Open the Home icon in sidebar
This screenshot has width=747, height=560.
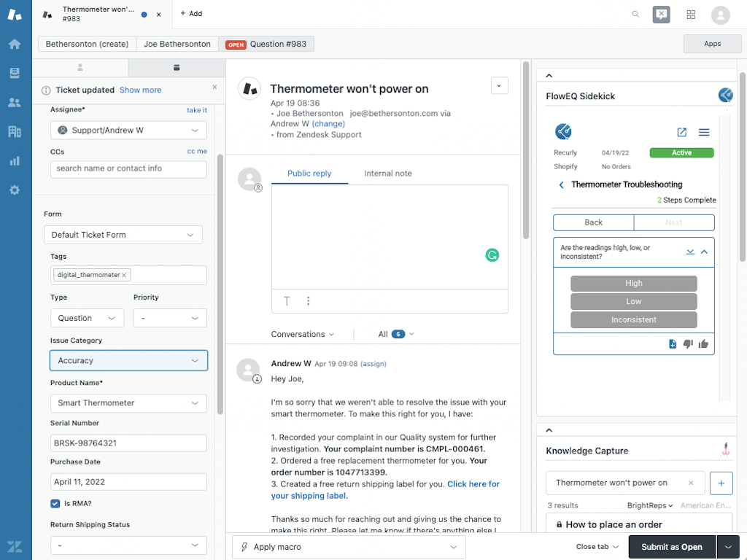[x=15, y=44]
